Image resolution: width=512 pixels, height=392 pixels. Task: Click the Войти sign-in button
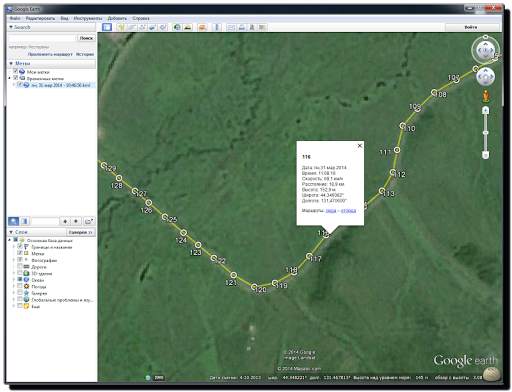[x=471, y=27]
